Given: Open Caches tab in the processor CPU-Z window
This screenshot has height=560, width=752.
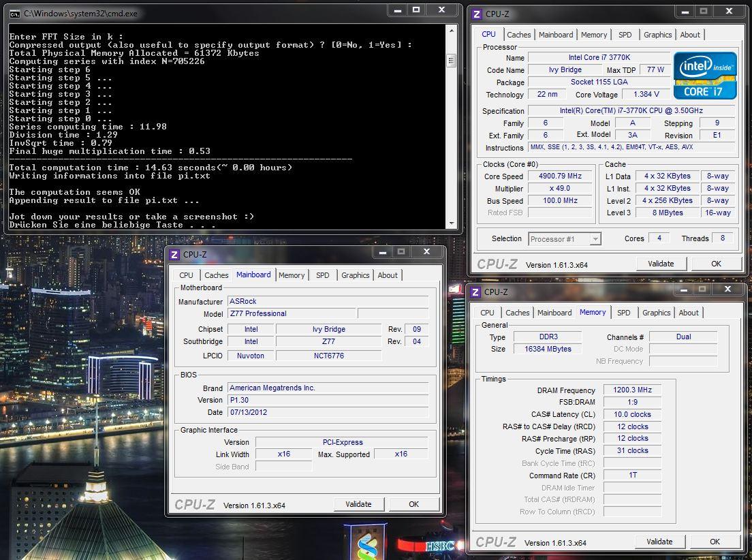Looking at the screenshot, I should [x=518, y=35].
